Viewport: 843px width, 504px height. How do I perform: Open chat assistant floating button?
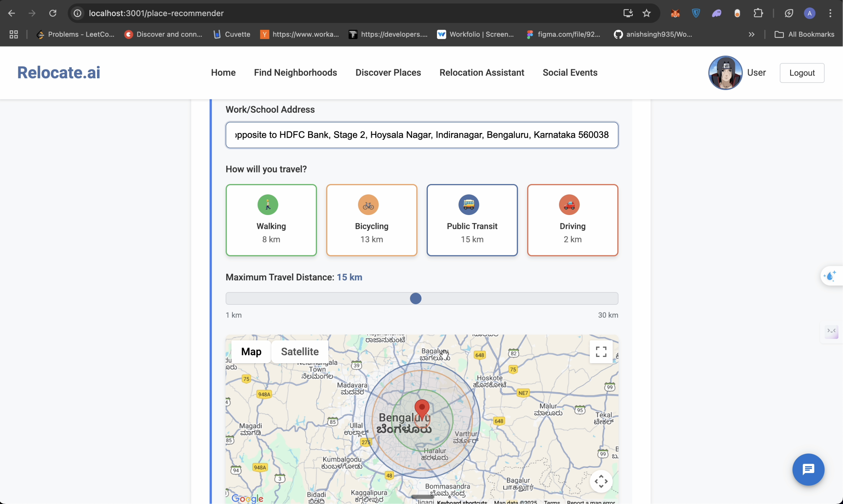pyautogui.click(x=808, y=470)
